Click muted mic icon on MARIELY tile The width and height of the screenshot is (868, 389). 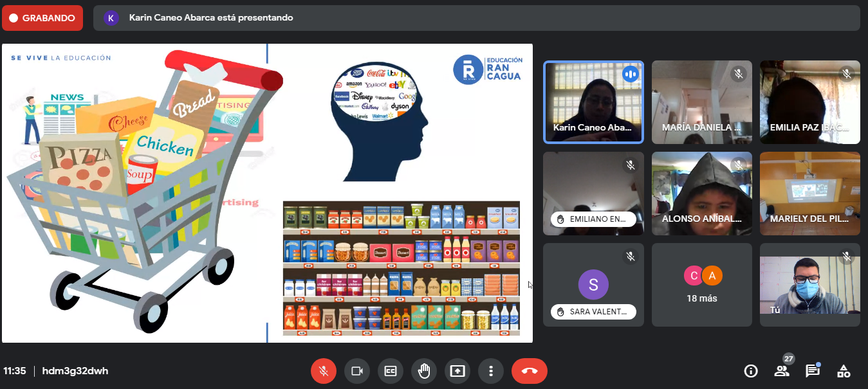[x=847, y=165]
